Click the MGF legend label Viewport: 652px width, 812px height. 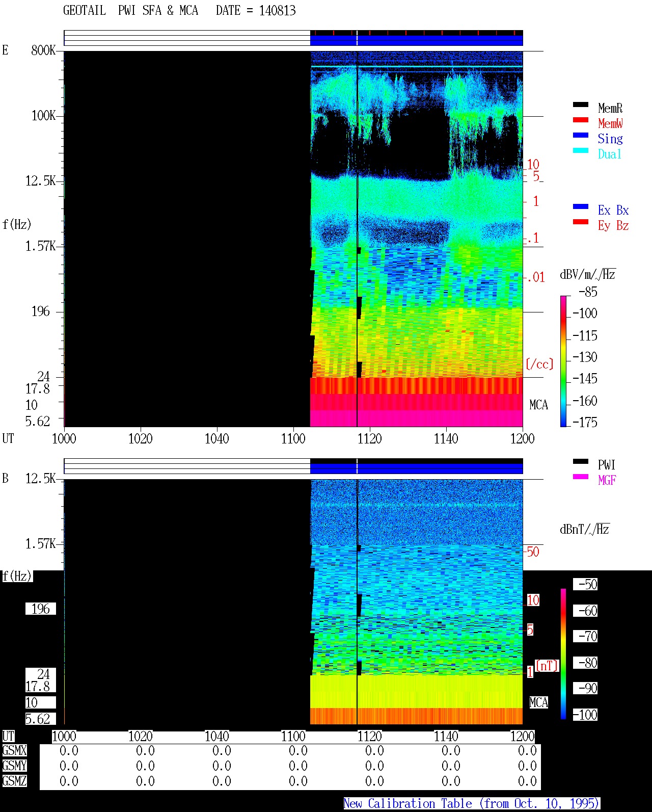[607, 480]
